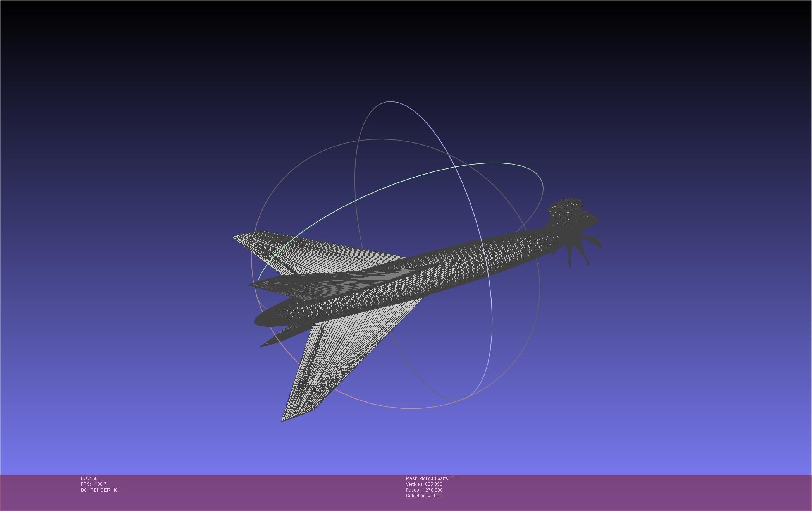Click the aircraft propeller at the nose
This screenshot has width=812, height=511.
pos(574,232)
